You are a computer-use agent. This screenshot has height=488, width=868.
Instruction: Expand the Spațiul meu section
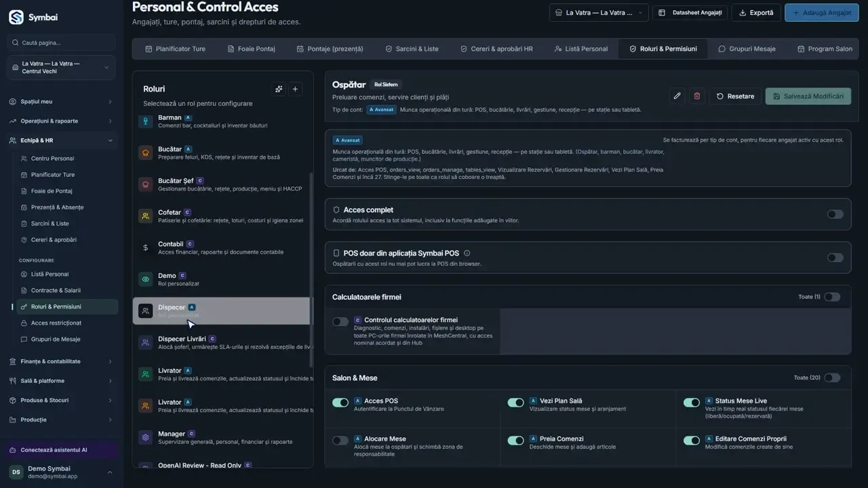tap(62, 102)
